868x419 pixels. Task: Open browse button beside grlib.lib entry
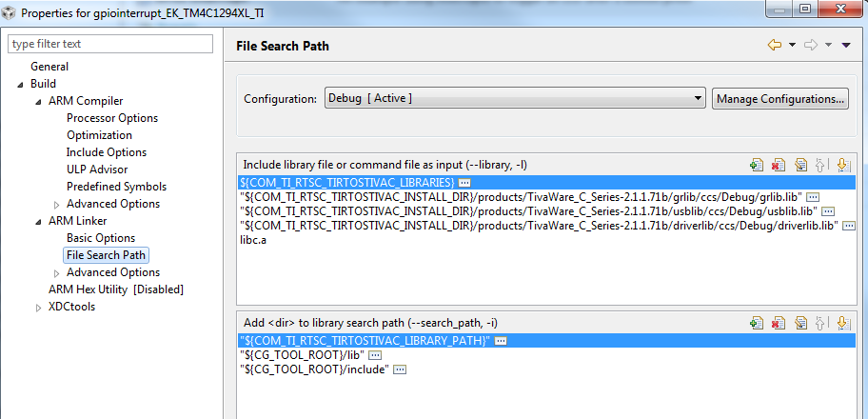click(x=813, y=197)
